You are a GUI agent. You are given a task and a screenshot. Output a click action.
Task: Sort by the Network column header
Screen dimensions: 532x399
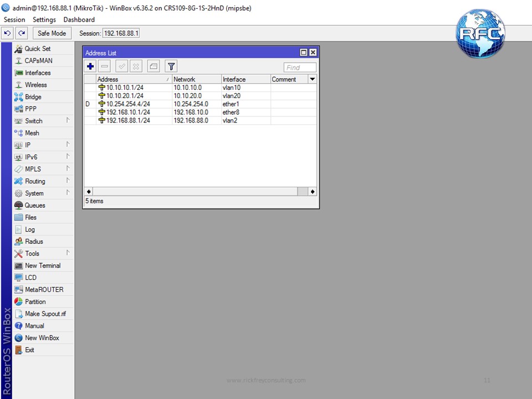[x=197, y=79]
